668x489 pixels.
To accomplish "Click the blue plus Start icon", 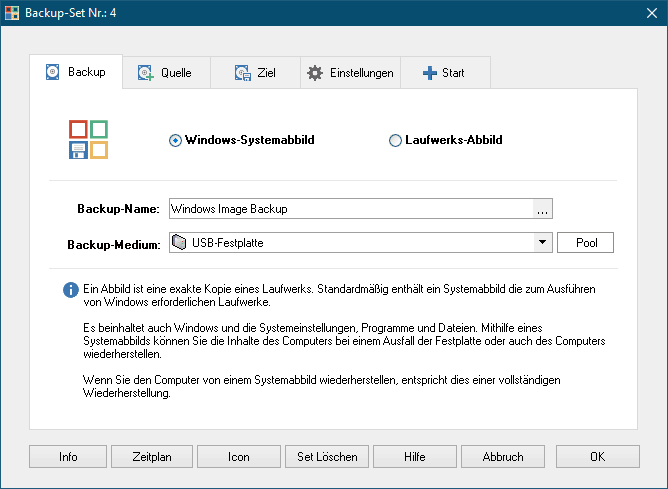I will point(430,73).
